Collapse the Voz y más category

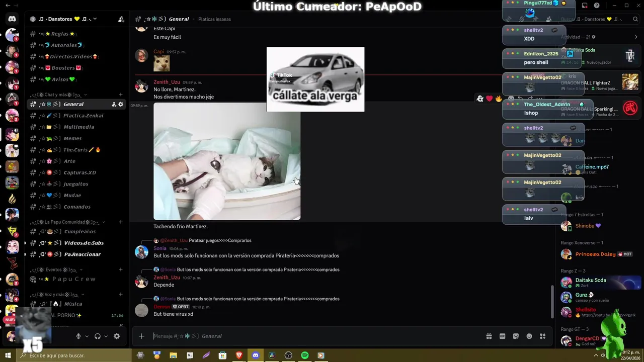tap(83, 294)
